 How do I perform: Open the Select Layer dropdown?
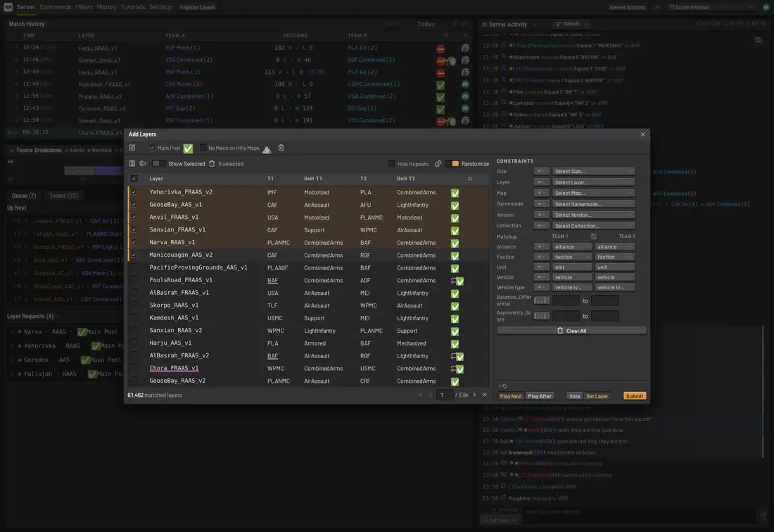coord(593,182)
